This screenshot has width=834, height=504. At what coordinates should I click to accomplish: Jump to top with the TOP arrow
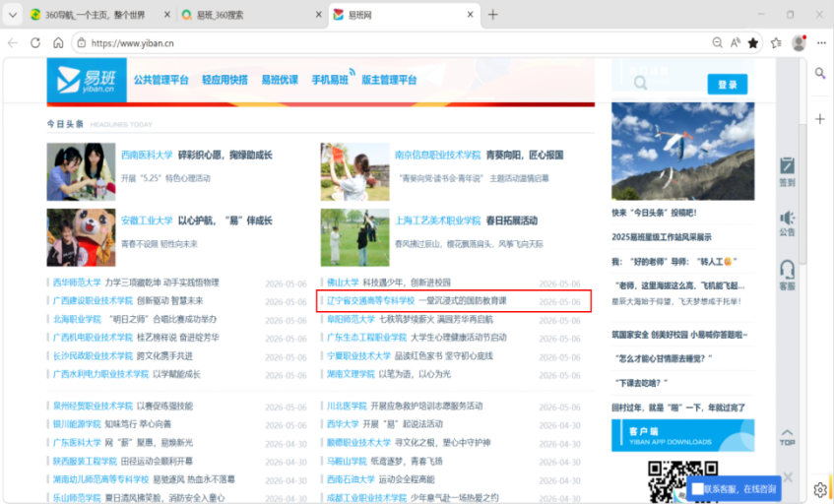(787, 437)
